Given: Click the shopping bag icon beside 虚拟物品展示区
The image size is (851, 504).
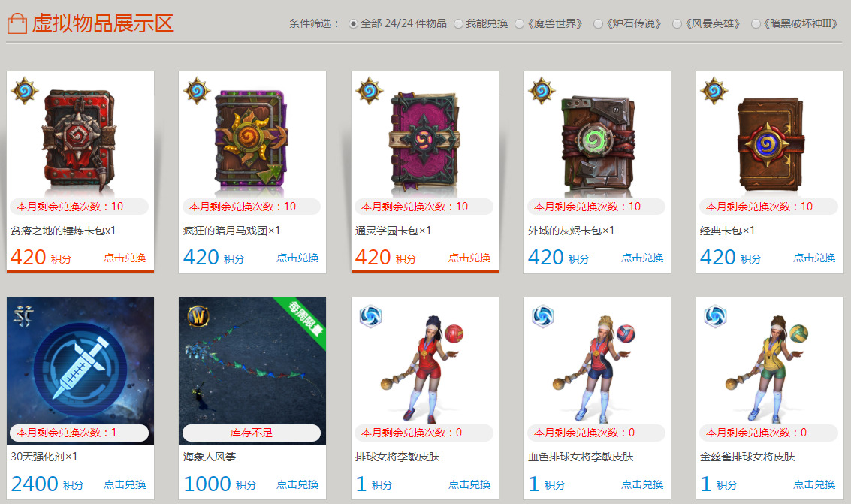Looking at the screenshot, I should (x=17, y=23).
